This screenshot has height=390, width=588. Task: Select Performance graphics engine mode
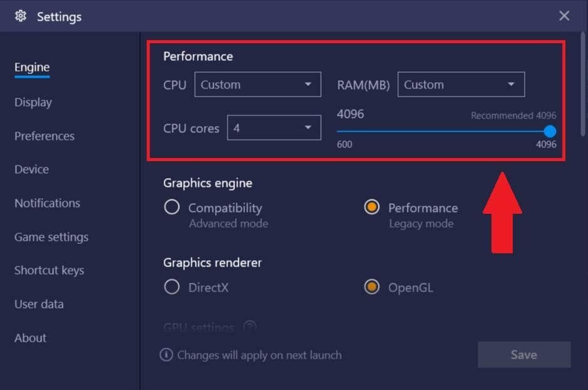[372, 208]
